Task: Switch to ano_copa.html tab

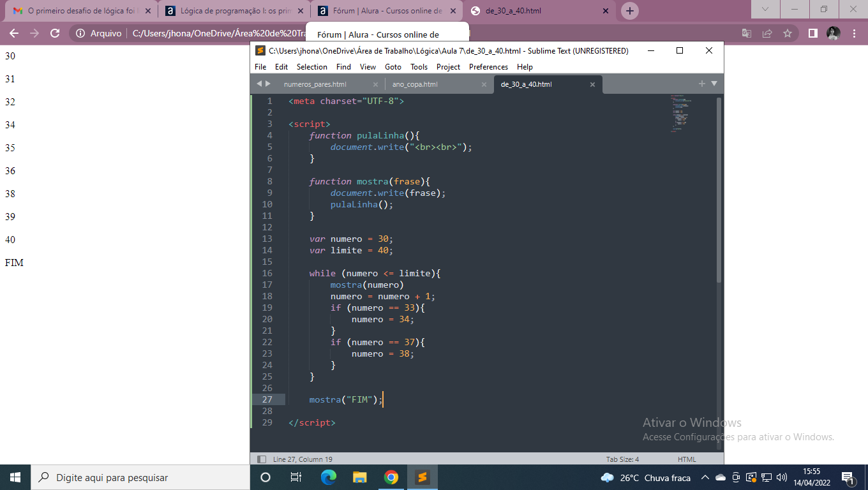Action: click(415, 84)
